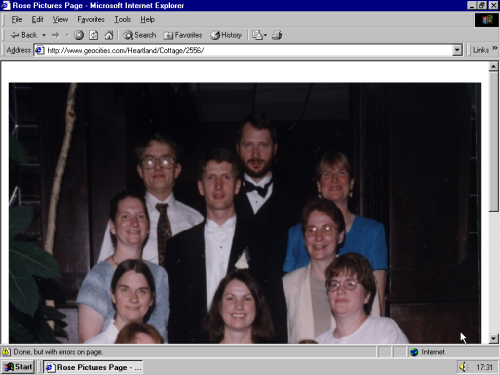500x375 pixels.
Task: Click the volume speaker tray icon
Action: 463,367
